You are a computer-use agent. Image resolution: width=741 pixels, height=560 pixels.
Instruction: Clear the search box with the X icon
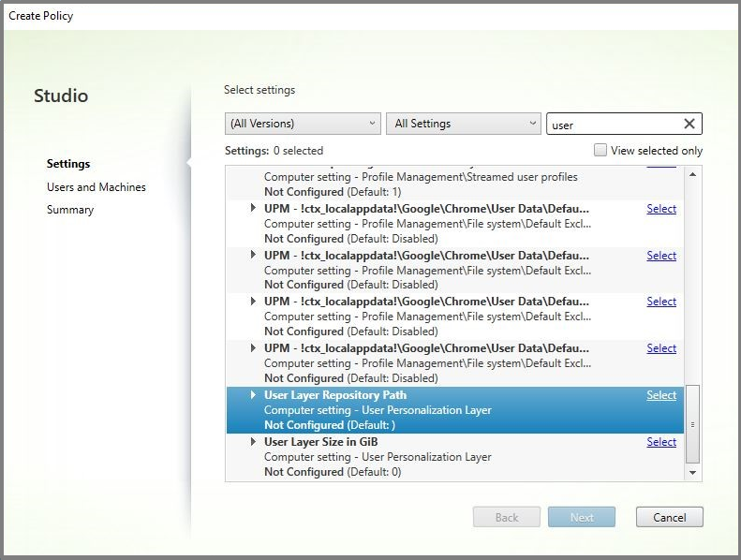[689, 124]
